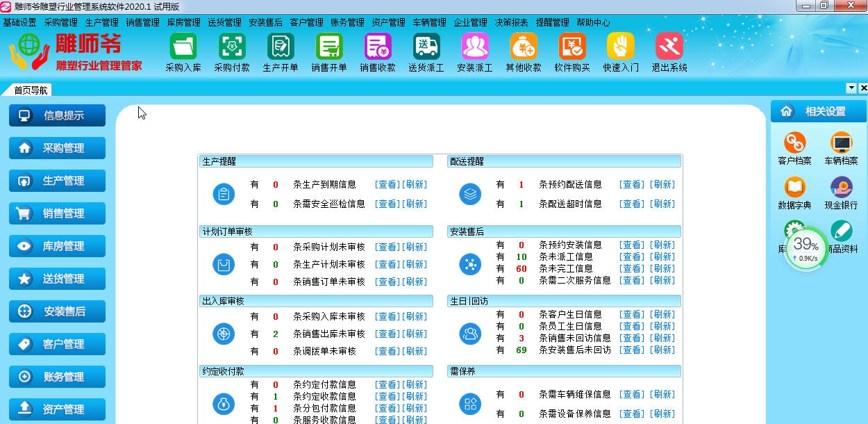Open the tab bar dropdown arrow
Viewport: 868px width, 424px height.
(850, 88)
